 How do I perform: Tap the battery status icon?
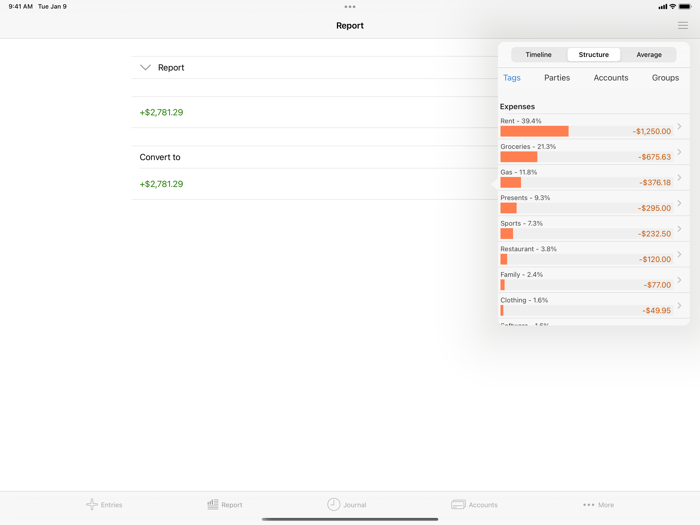tap(685, 7)
